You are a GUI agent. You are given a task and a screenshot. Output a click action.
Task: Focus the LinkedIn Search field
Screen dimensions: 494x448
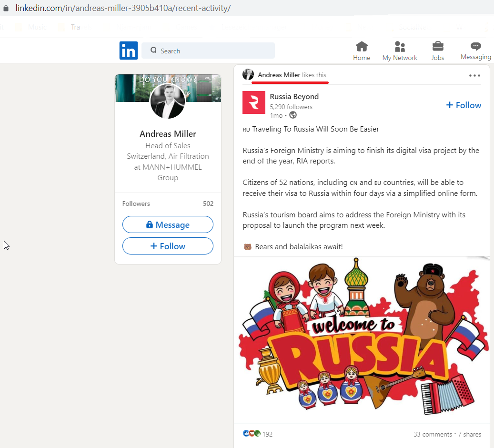coord(208,51)
